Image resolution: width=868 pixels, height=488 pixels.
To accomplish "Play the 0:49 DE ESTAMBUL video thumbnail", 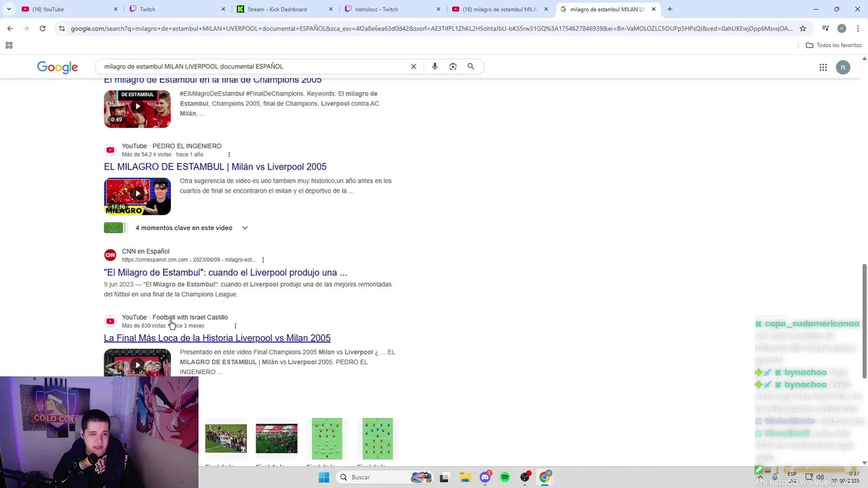I will tap(137, 108).
